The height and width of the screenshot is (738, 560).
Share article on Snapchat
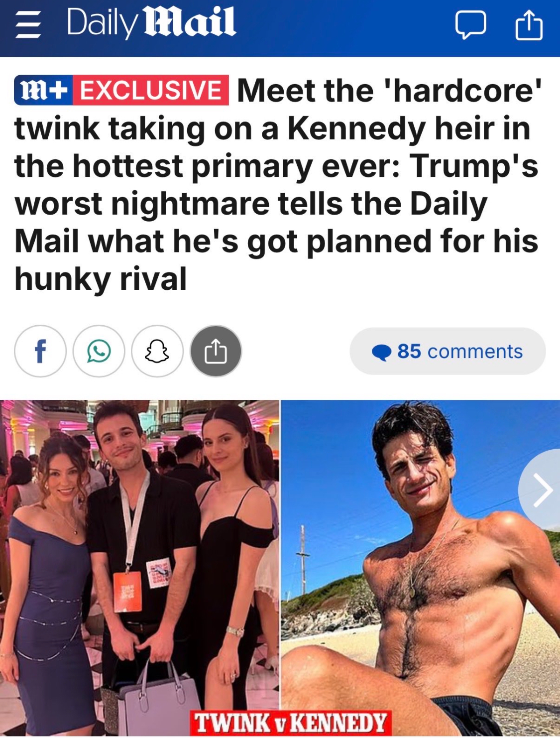coord(157,351)
